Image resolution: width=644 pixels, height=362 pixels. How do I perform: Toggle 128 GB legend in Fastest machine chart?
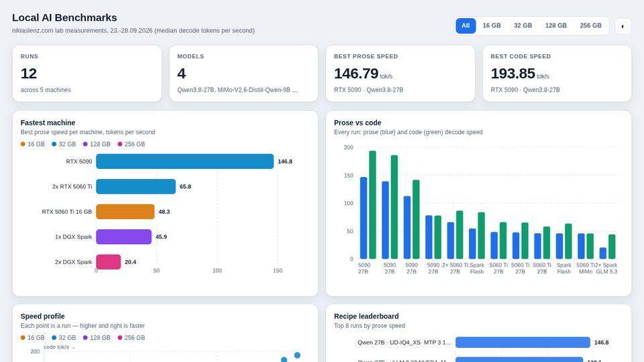pos(97,144)
